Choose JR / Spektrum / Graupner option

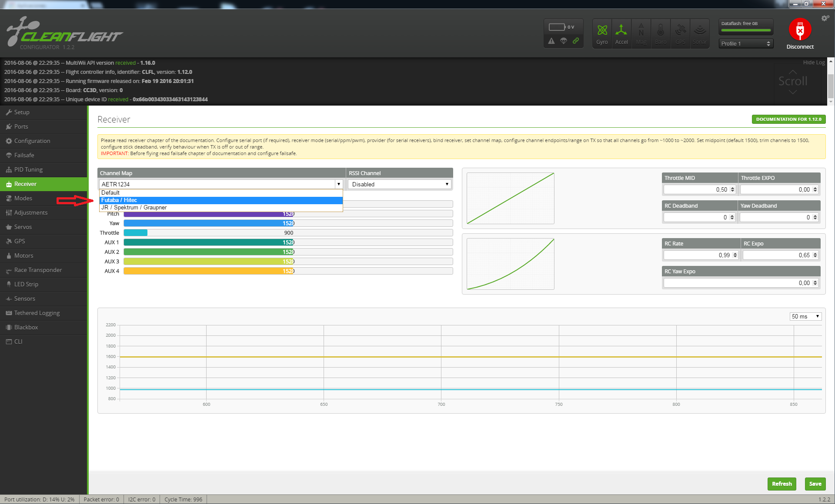pos(134,208)
